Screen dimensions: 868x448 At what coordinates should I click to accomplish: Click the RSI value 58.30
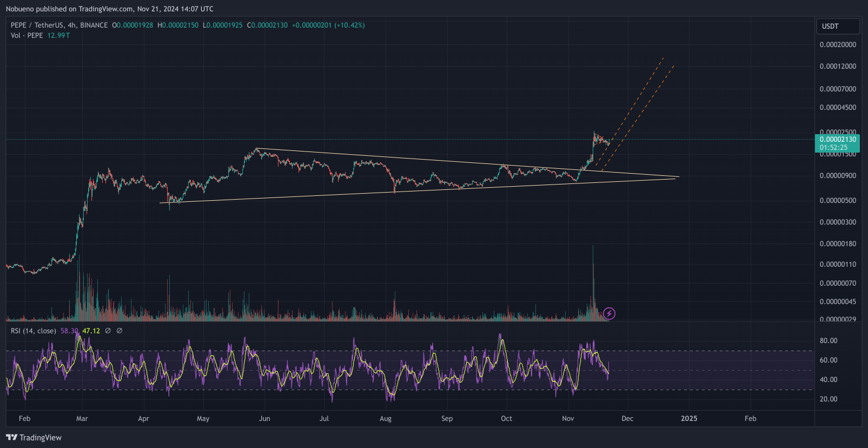click(x=69, y=331)
